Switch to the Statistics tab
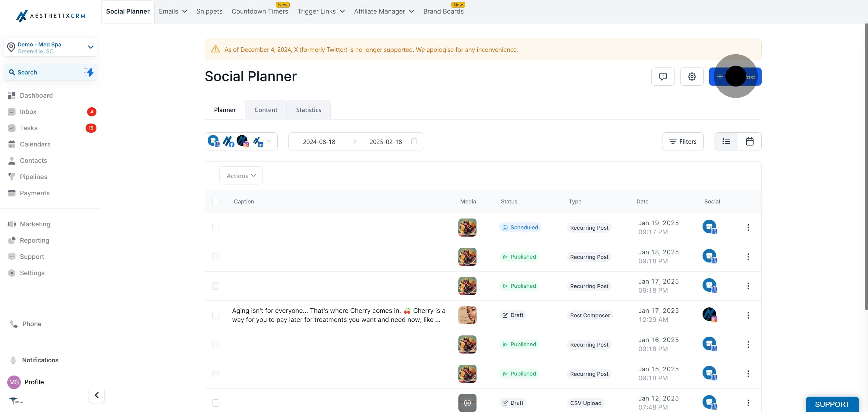This screenshot has width=868, height=412. [x=308, y=110]
